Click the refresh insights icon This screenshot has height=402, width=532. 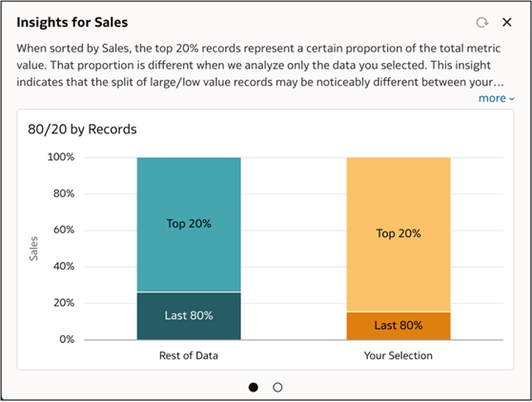[x=481, y=23]
